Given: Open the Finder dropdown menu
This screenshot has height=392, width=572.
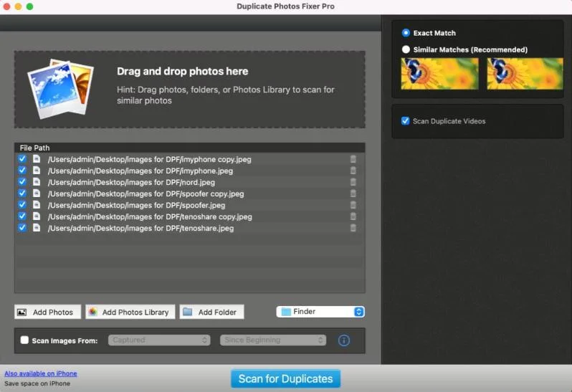Looking at the screenshot, I should coord(320,312).
